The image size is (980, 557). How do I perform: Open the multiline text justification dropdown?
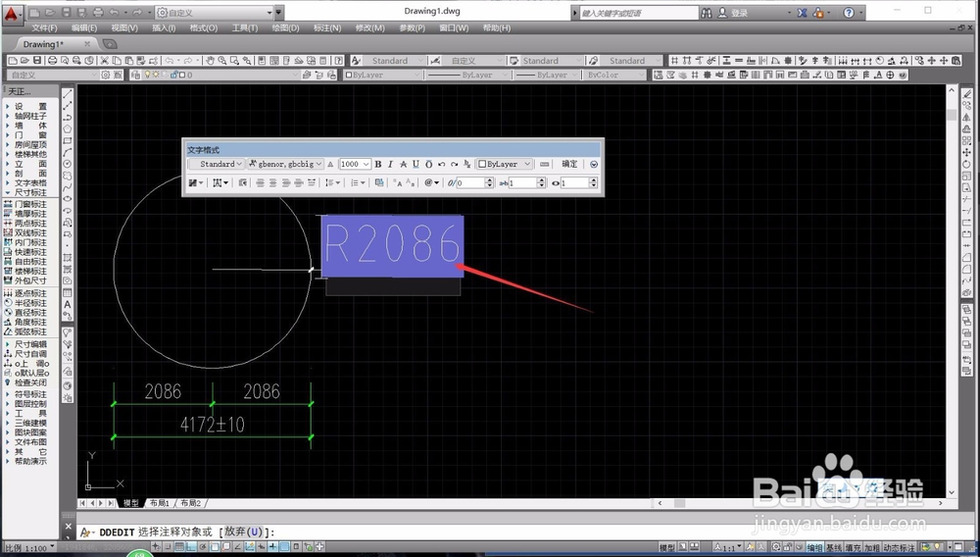[x=220, y=182]
